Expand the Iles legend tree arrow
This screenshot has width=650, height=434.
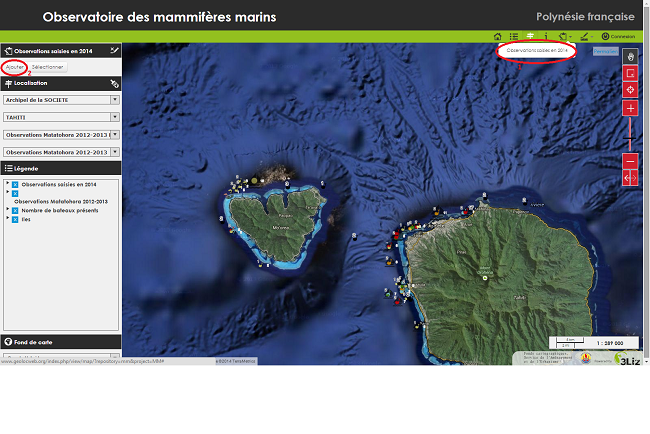pyautogui.click(x=8, y=220)
